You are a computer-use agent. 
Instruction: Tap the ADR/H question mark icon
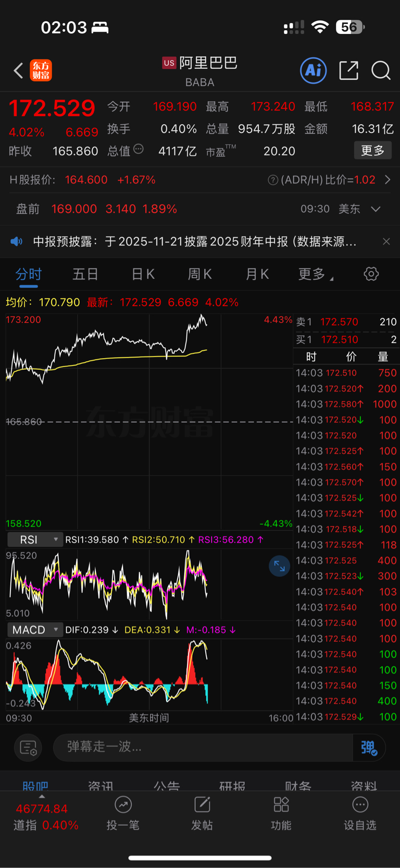coord(272,180)
